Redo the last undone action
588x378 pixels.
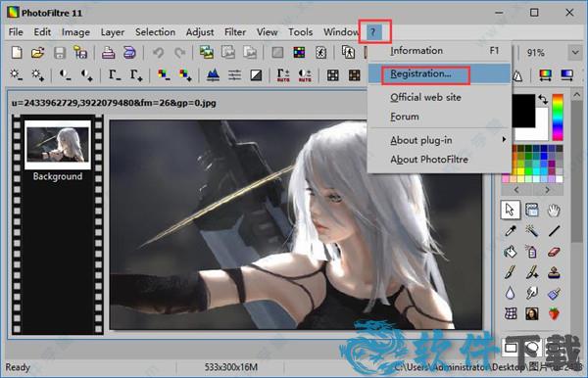point(180,53)
